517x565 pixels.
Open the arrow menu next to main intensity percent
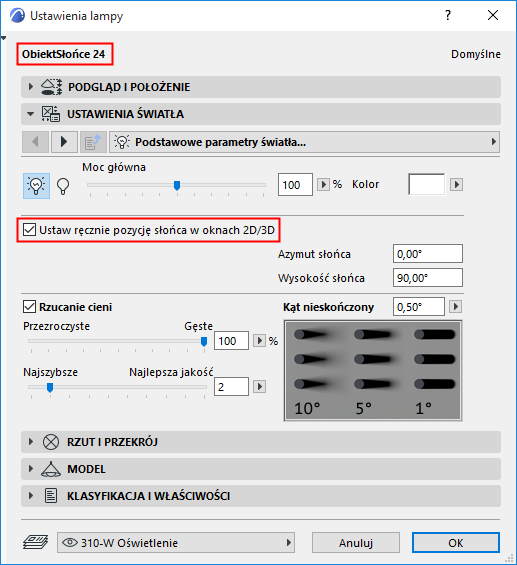(x=323, y=184)
